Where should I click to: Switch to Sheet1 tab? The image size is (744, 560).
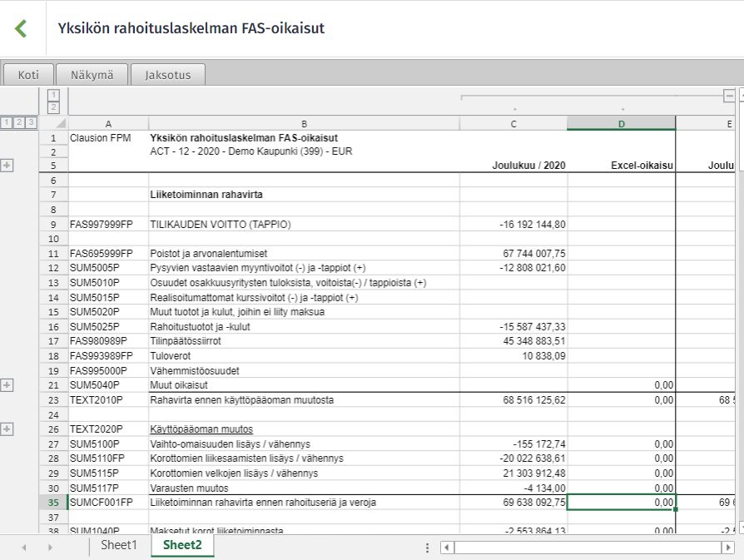click(119, 545)
